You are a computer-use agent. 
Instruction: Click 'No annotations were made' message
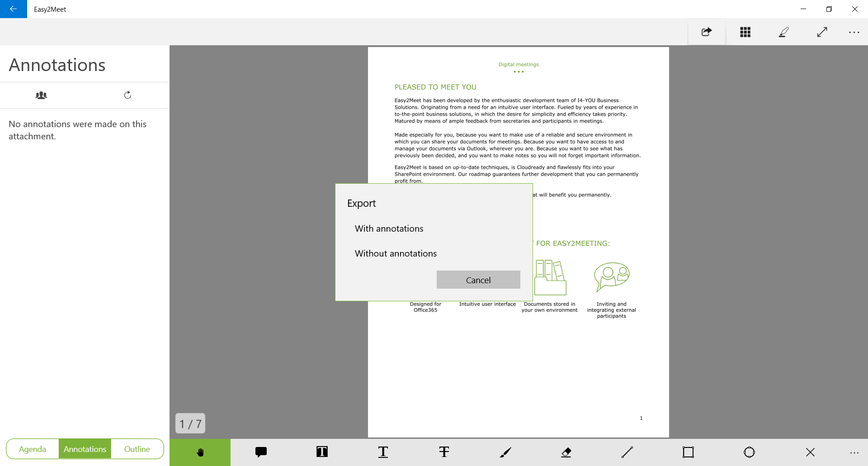(x=77, y=130)
